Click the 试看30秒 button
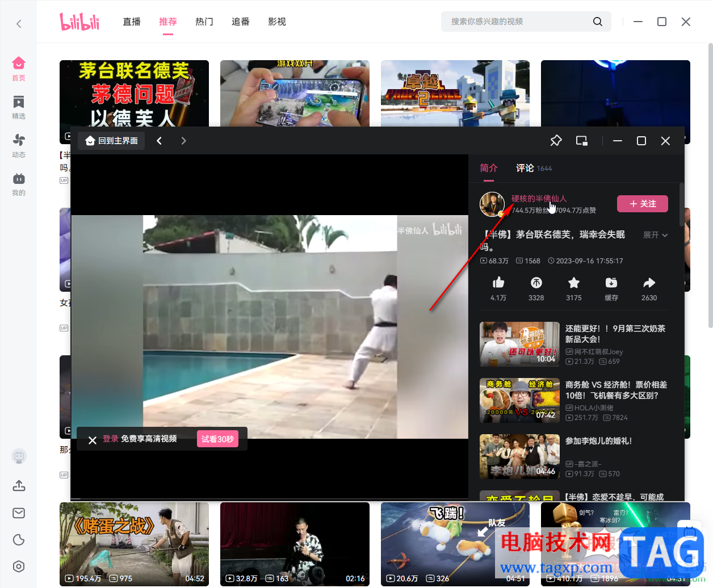This screenshot has width=713, height=588. pyautogui.click(x=217, y=439)
